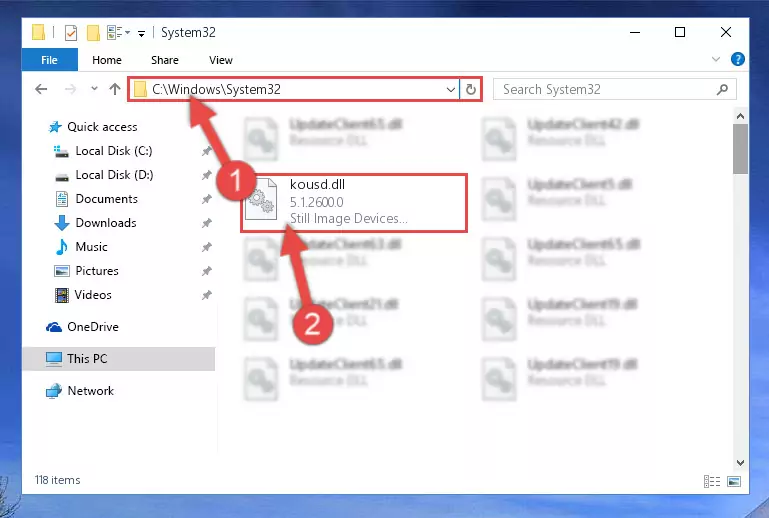Go up one folder level
The height and width of the screenshot is (518, 769).
(115, 89)
